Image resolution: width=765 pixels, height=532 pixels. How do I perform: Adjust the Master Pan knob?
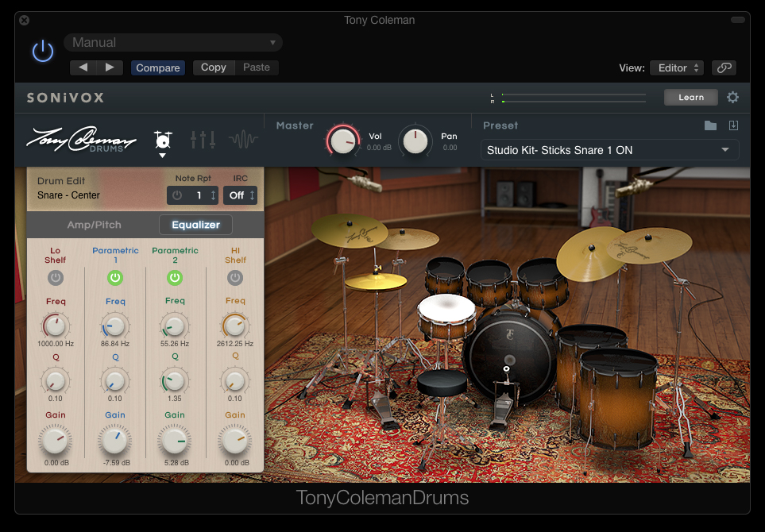point(415,141)
